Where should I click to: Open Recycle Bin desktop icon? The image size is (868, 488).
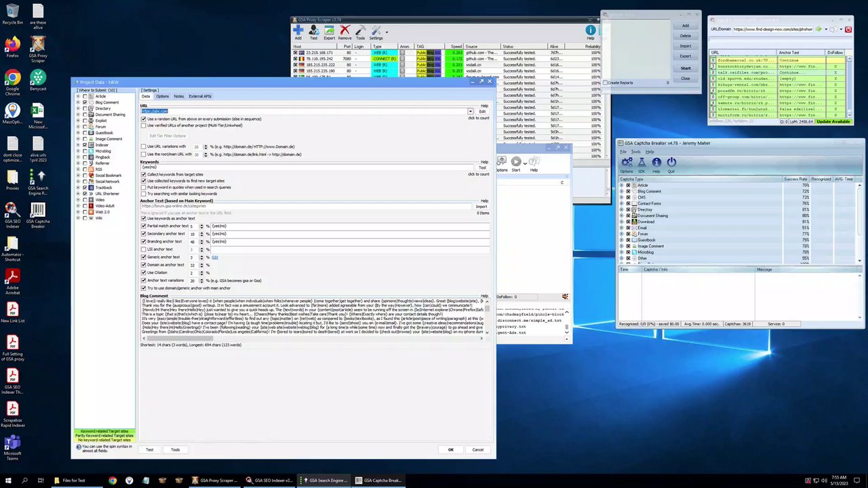(12, 15)
